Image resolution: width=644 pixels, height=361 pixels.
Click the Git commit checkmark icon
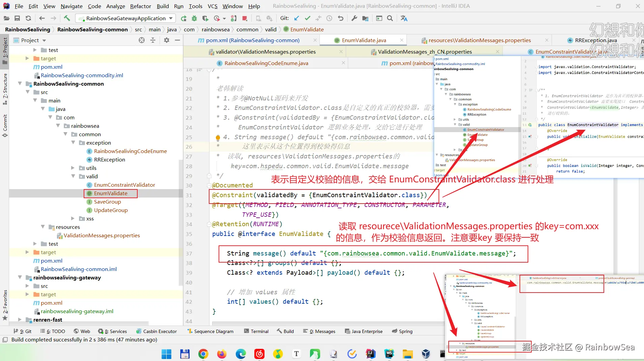tap(307, 18)
